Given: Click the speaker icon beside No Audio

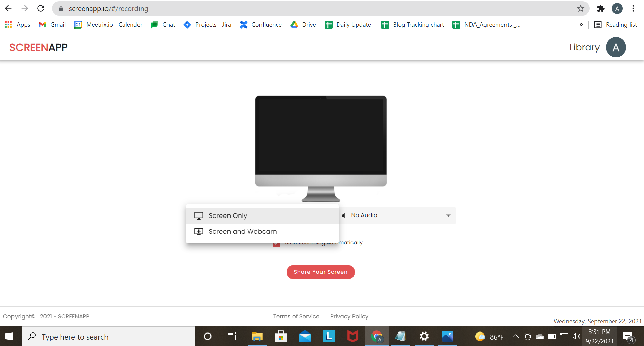Looking at the screenshot, I should pos(343,215).
